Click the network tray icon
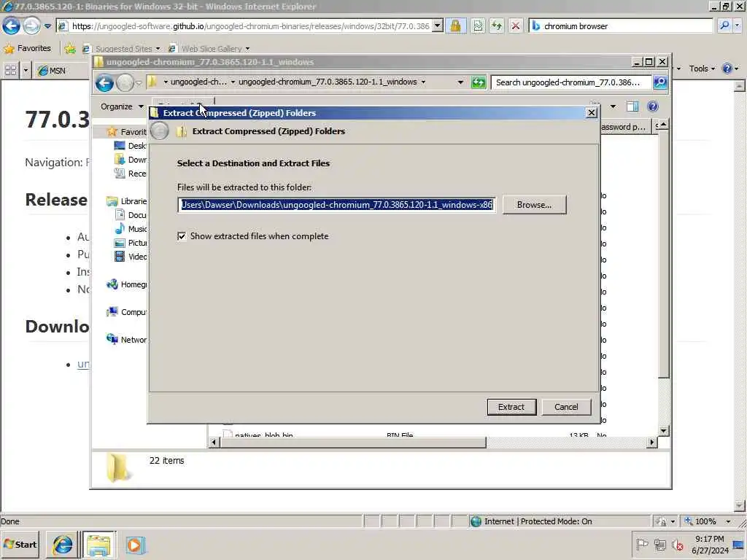The height and width of the screenshot is (560, 747). tap(659, 544)
